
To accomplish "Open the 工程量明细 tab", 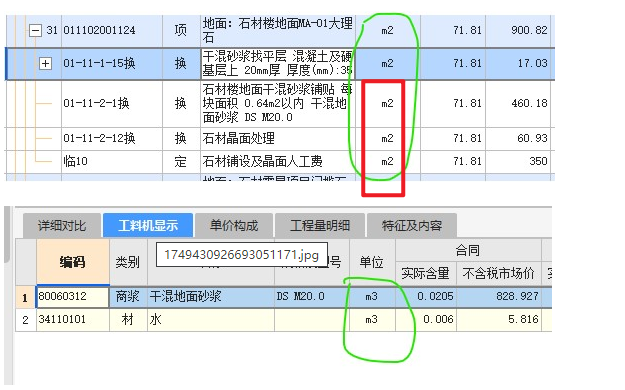I will (320, 226).
